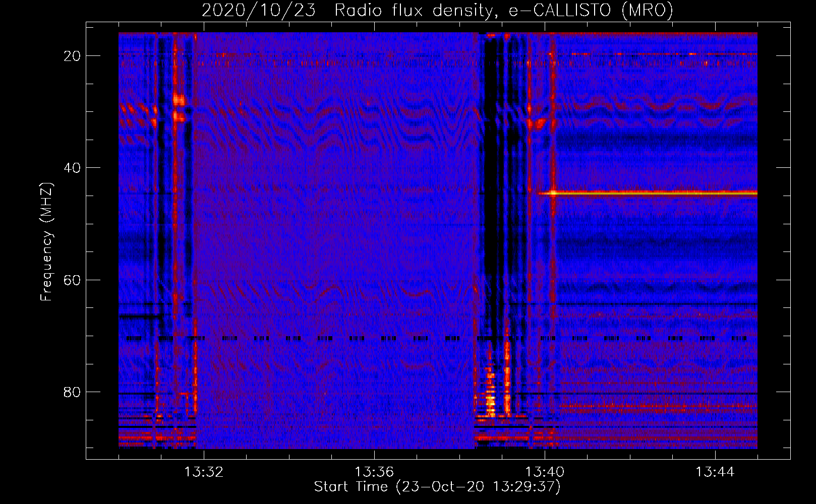Click the 'Frequency (MHZ)' axis label
The image size is (816, 504).
click(46, 242)
